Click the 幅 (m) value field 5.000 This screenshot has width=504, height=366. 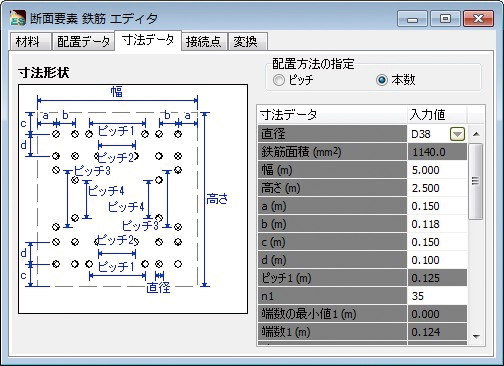pyautogui.click(x=437, y=170)
